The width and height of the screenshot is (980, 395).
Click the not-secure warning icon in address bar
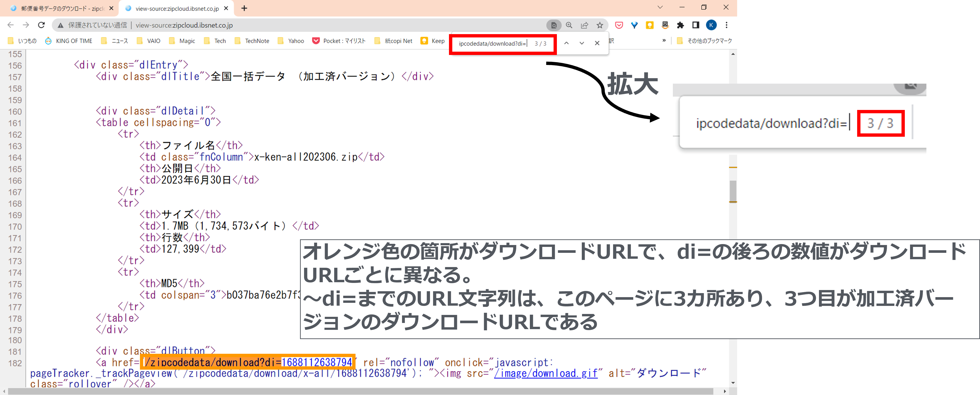click(60, 25)
